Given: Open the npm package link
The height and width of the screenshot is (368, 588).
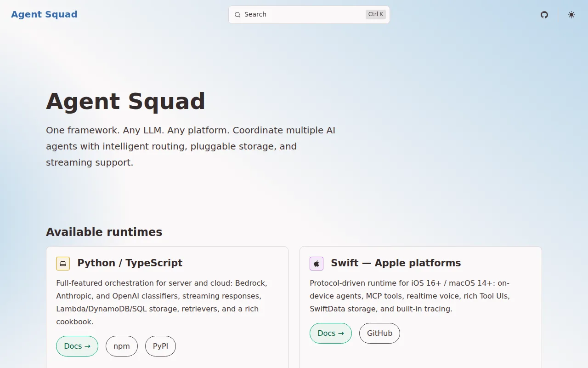Looking at the screenshot, I should pos(122,346).
